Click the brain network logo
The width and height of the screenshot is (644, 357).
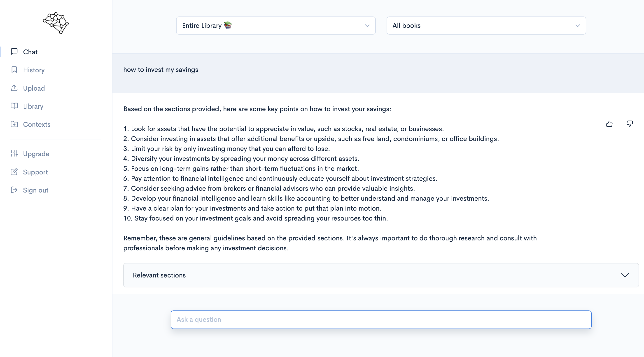(x=56, y=23)
